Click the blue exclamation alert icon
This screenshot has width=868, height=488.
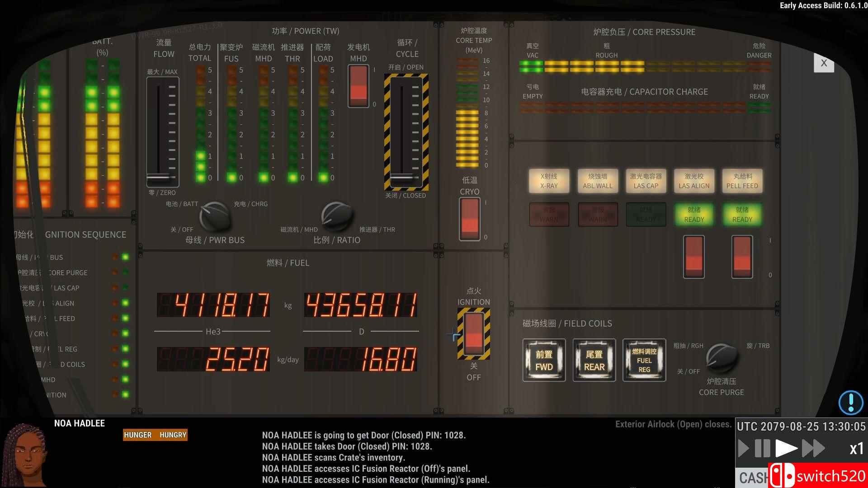pyautogui.click(x=850, y=402)
